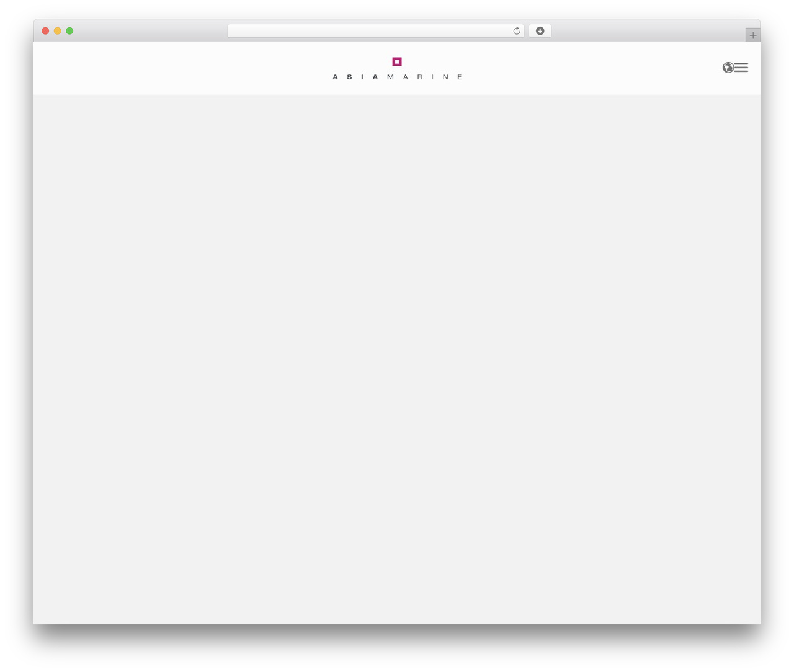Minimize the browser window
794x672 pixels.
[58, 31]
